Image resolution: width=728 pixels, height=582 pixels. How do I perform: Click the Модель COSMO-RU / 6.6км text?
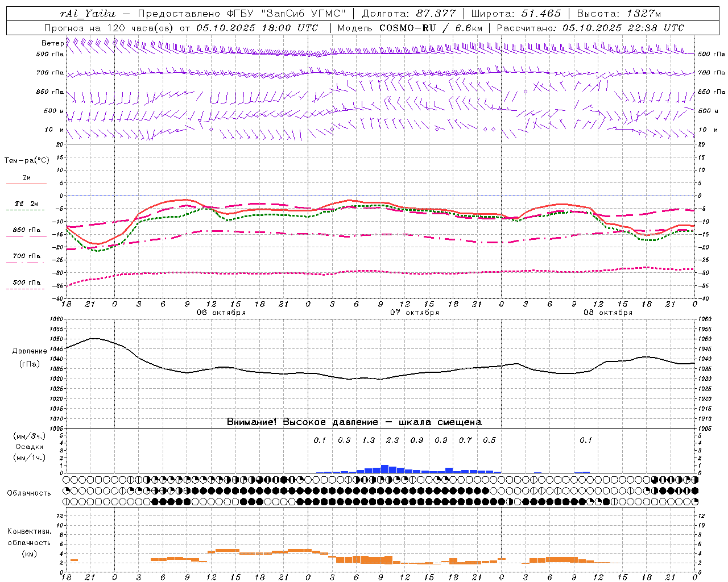point(410,28)
